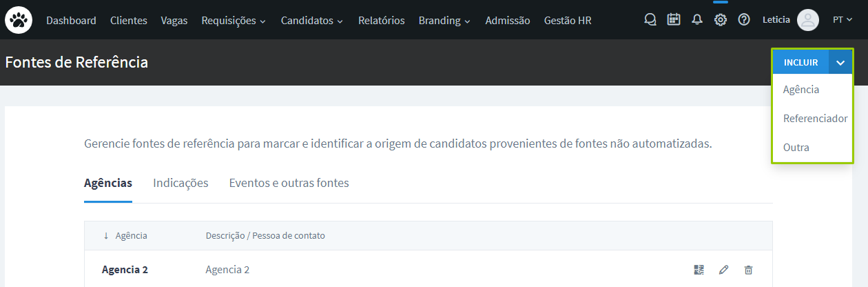Open the chat messages icon
Image resolution: width=868 pixels, height=287 pixels.
tap(650, 20)
